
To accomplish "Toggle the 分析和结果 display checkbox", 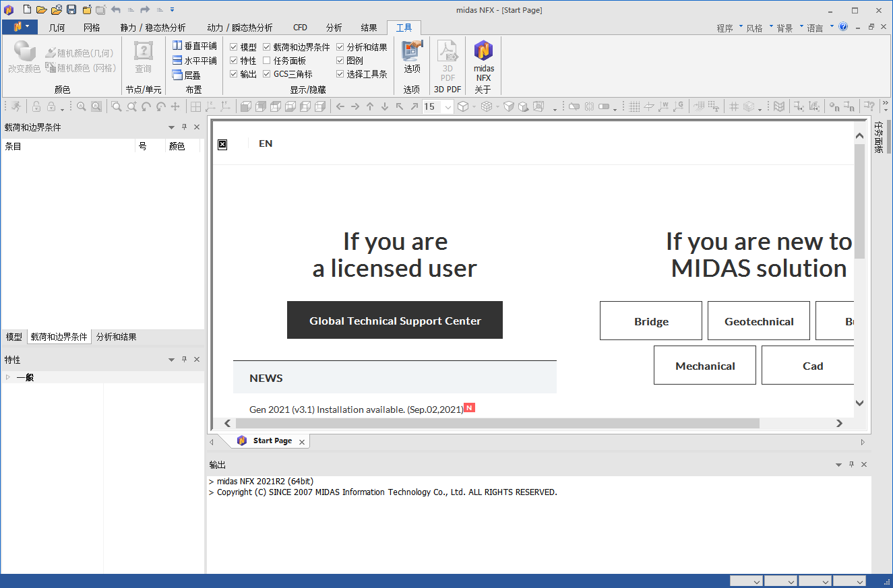I will 340,47.
